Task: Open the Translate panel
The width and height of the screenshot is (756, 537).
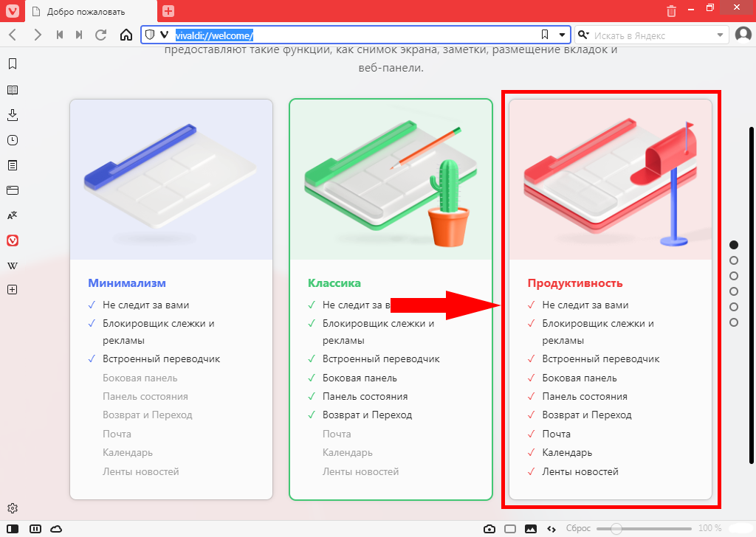Action: coord(12,215)
